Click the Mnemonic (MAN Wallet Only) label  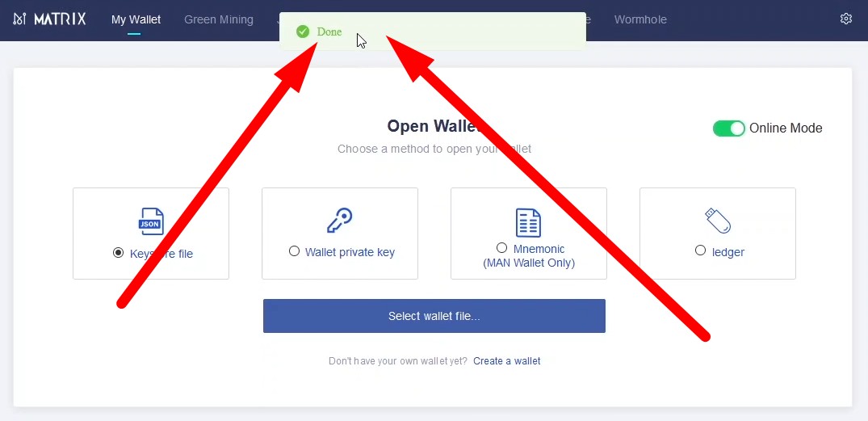529,256
